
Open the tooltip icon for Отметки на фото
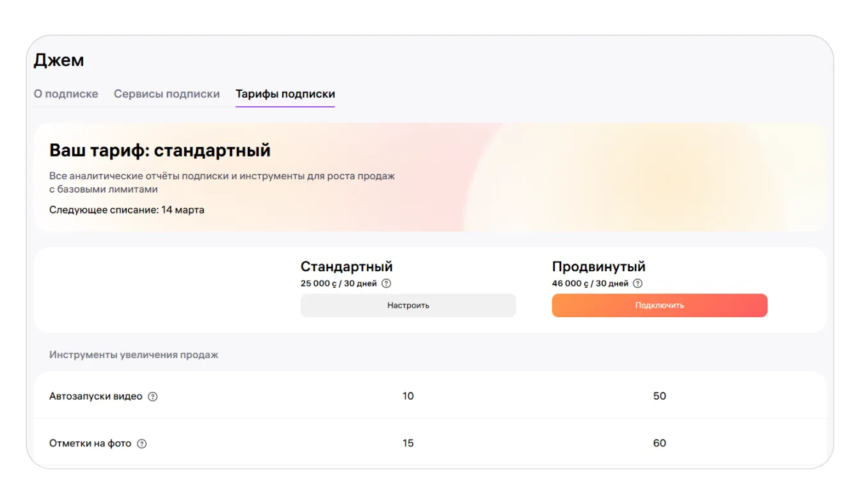coord(142,444)
